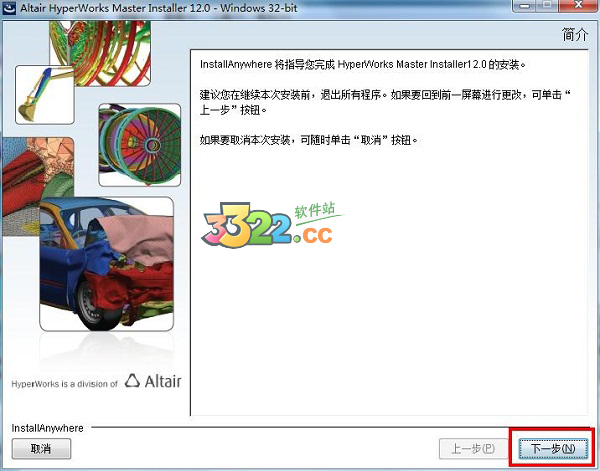Click the 取消 cancel button
600x471 pixels.
click(x=41, y=448)
